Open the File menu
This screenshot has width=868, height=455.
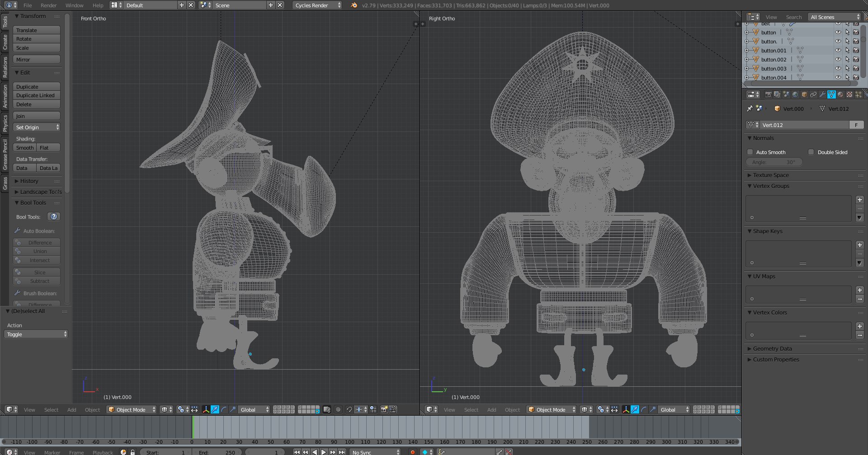coord(28,5)
